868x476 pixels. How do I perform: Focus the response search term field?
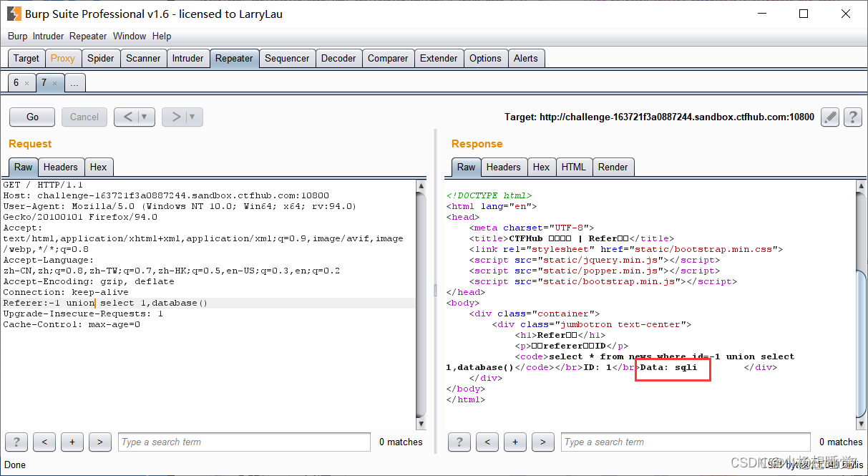pos(686,442)
